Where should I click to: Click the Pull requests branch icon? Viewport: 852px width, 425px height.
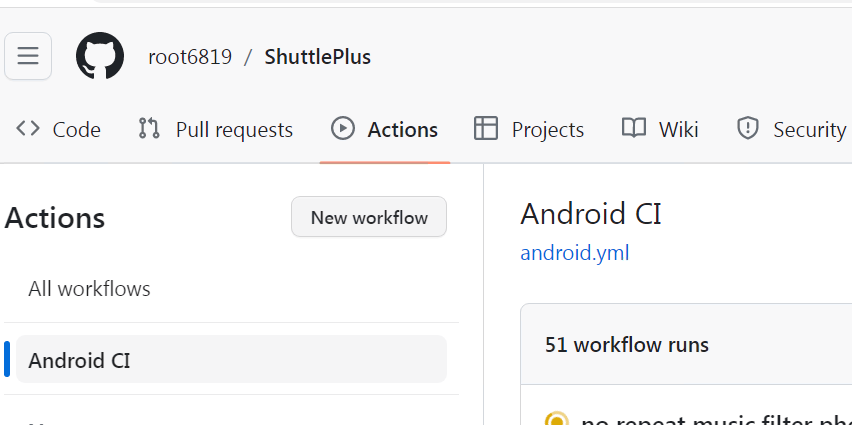[x=149, y=129]
